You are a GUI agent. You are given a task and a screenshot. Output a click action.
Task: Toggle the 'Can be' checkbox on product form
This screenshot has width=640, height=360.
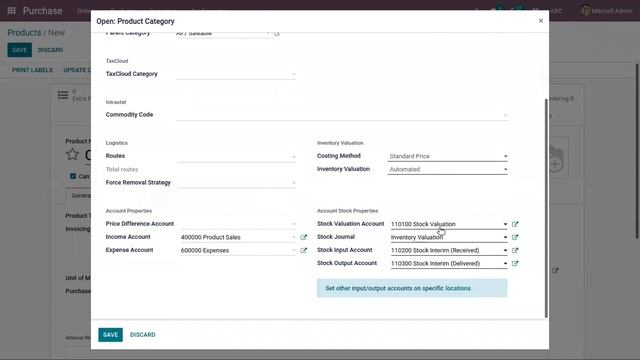(x=73, y=176)
